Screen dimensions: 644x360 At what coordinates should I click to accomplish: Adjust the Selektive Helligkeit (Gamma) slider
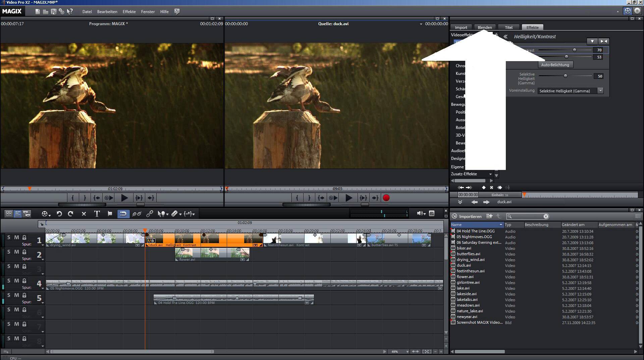[x=565, y=76]
